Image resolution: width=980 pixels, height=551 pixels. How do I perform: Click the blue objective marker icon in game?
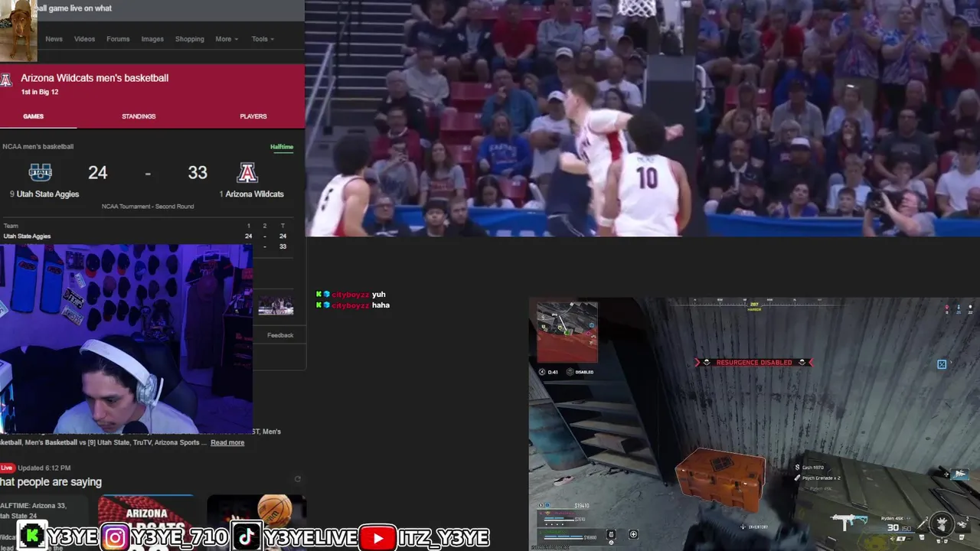[x=942, y=364]
